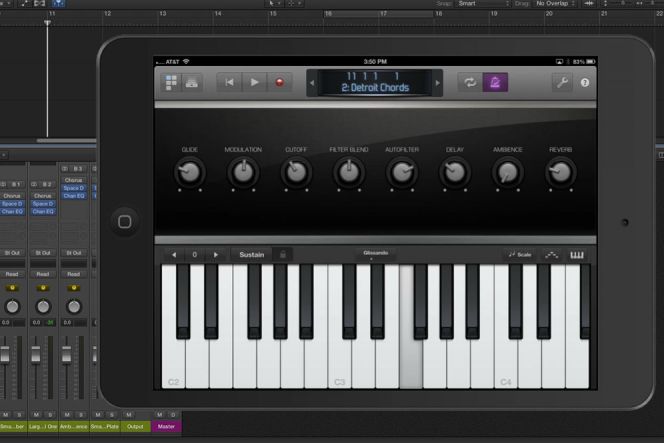The height and width of the screenshot is (443, 664).
Task: Open the smart controls keyboard view icon
Action: (192, 83)
